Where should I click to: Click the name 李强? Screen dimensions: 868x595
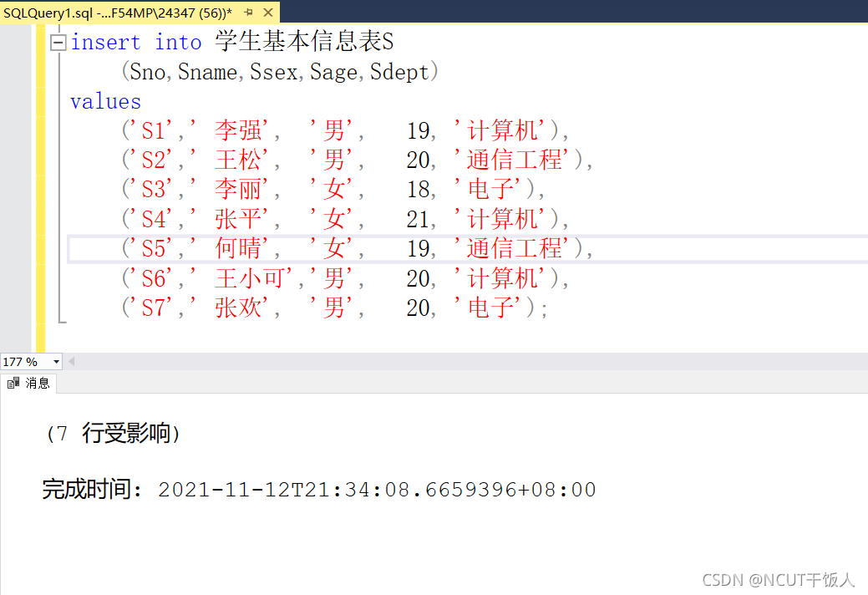tap(238, 130)
